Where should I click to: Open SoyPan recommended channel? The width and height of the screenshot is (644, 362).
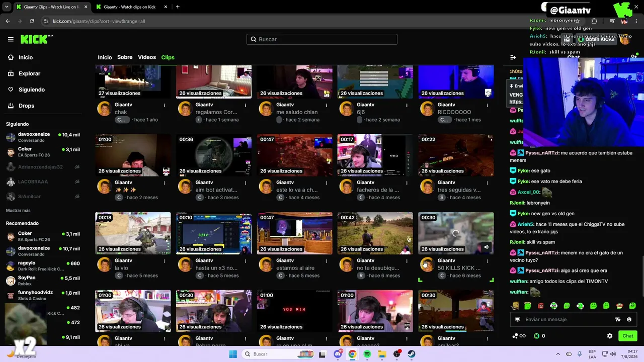(x=43, y=281)
